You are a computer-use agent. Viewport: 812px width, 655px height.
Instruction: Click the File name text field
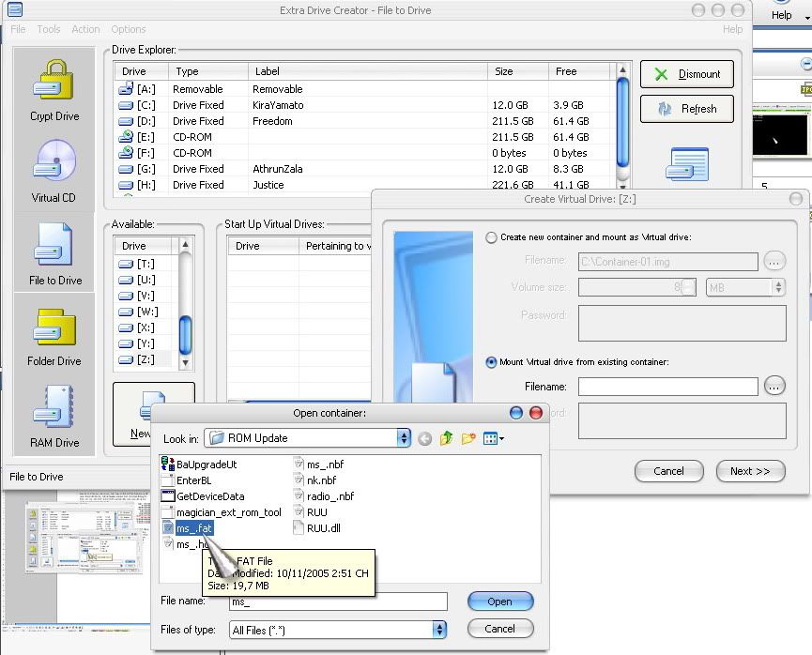click(338, 602)
